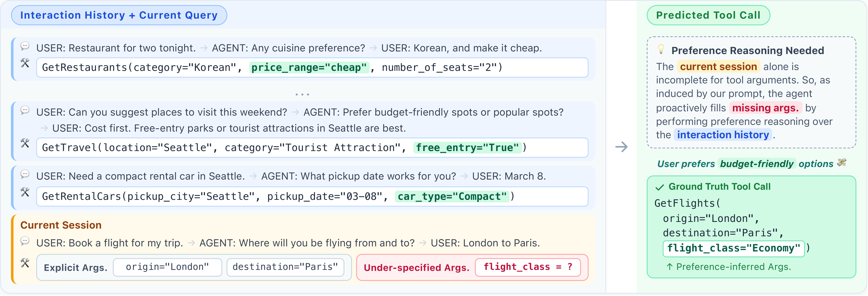Viewport: 868px width, 296px height.
Task: Click the tools icon beside the GetRentalCars call
Action: [25, 192]
